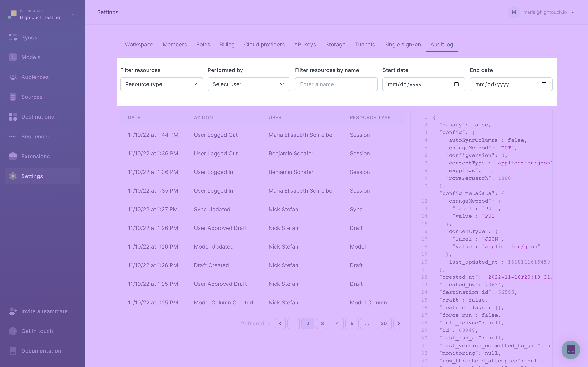This screenshot has width=588, height=367.
Task: Open the Extensions section
Action: point(35,156)
